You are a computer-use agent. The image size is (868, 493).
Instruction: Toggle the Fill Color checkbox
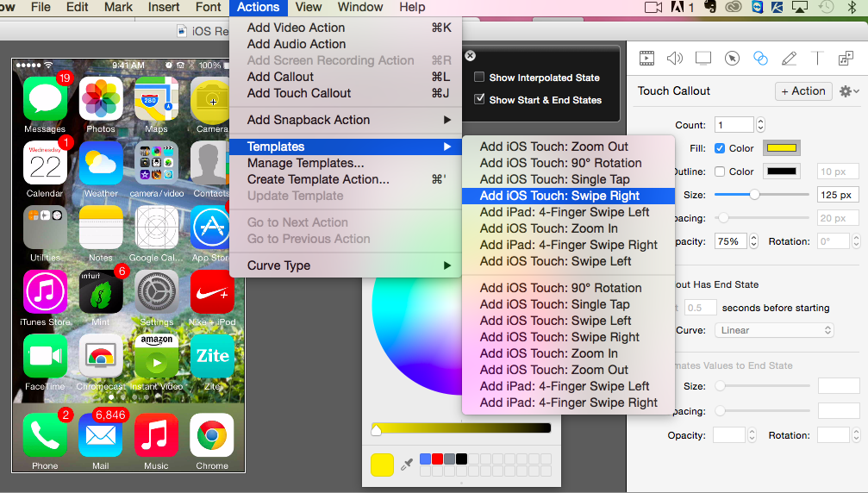[x=720, y=148]
